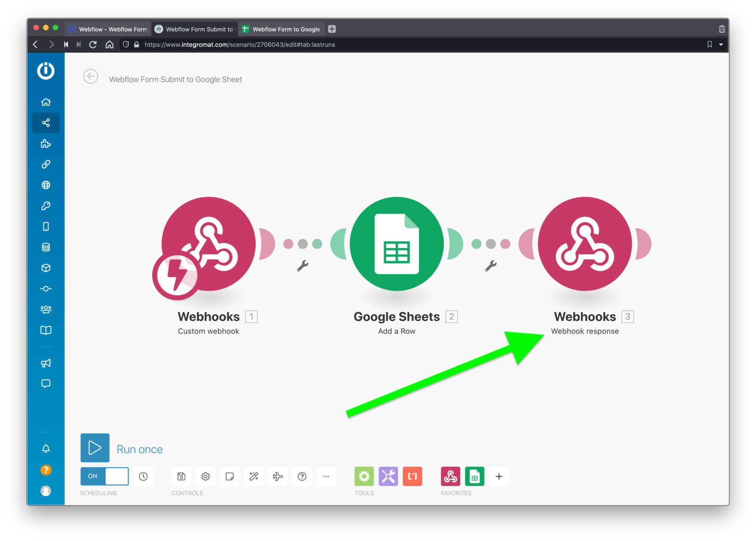Image resolution: width=756 pixels, height=541 pixels.
Task: Switch to the Webflow Form to Google browser tab
Action: pyautogui.click(x=281, y=29)
